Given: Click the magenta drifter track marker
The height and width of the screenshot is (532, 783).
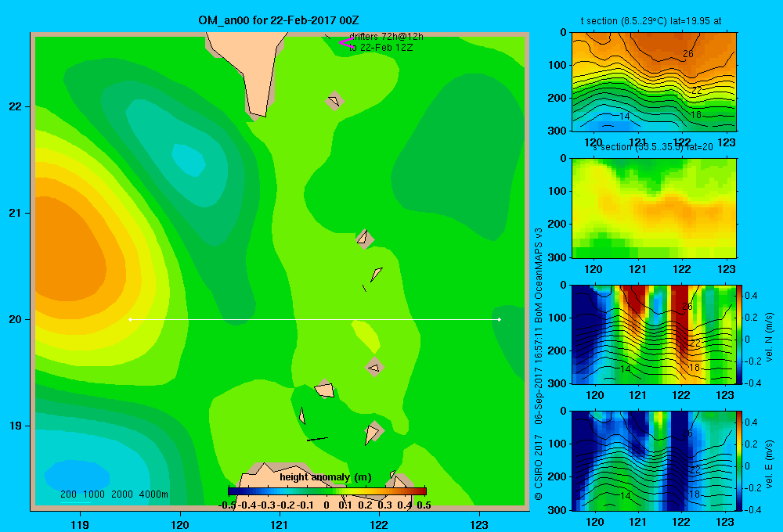Looking at the screenshot, I should click(x=345, y=42).
